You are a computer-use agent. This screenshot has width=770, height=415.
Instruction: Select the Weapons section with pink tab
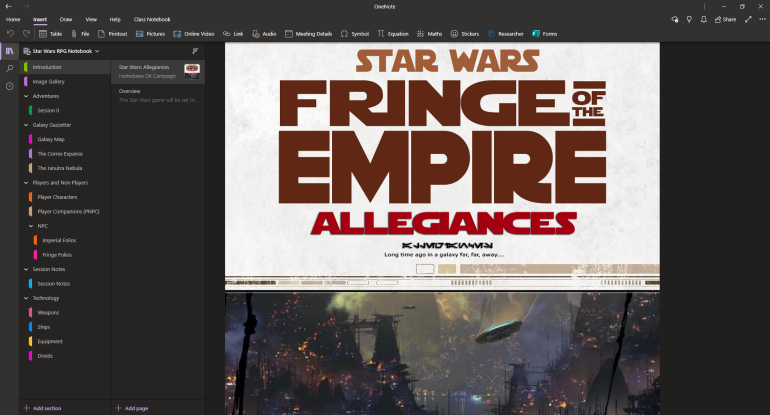tap(48, 313)
